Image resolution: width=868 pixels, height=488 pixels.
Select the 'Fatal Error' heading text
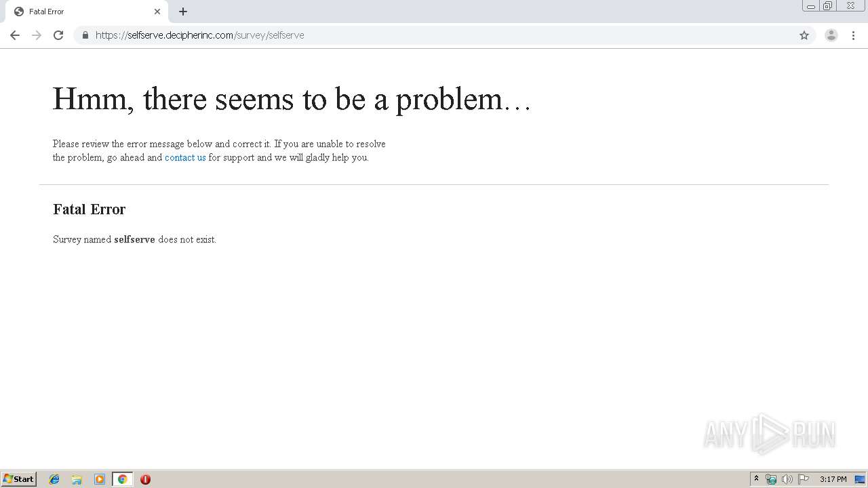[90, 209]
